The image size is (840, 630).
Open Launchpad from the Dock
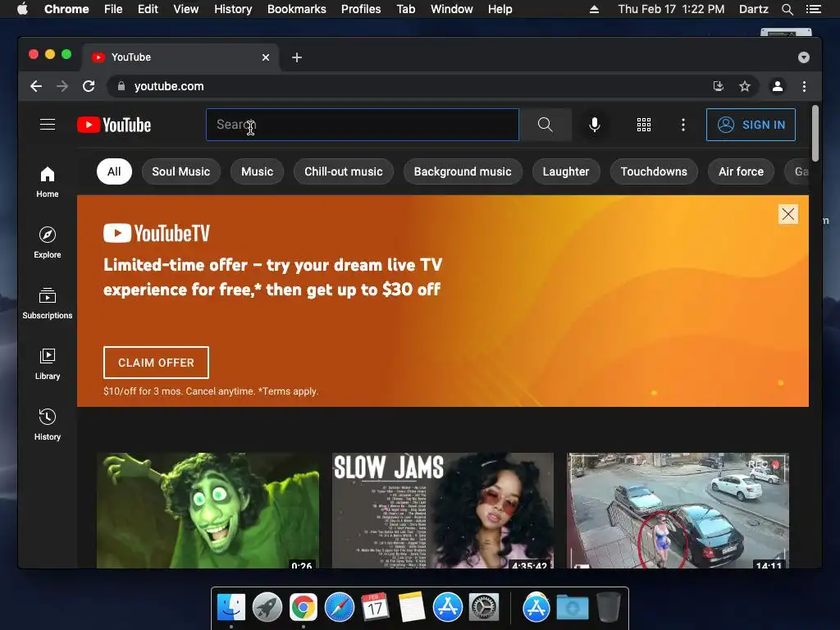pos(267,607)
